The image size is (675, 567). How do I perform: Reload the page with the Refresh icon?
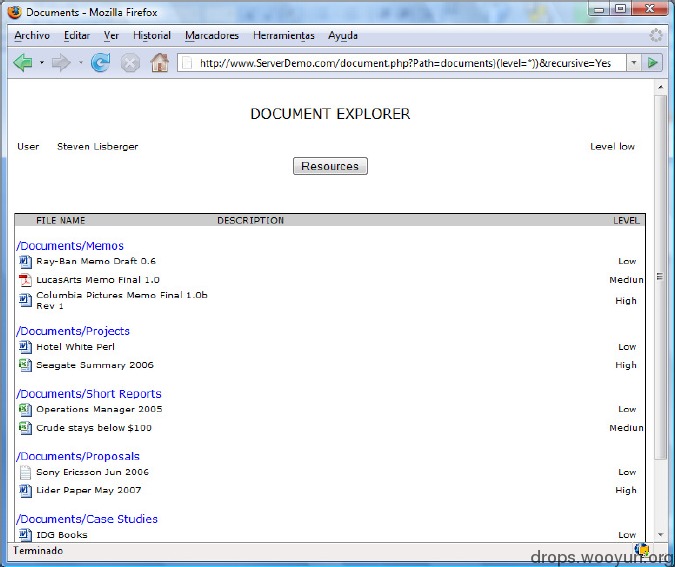tap(100, 63)
